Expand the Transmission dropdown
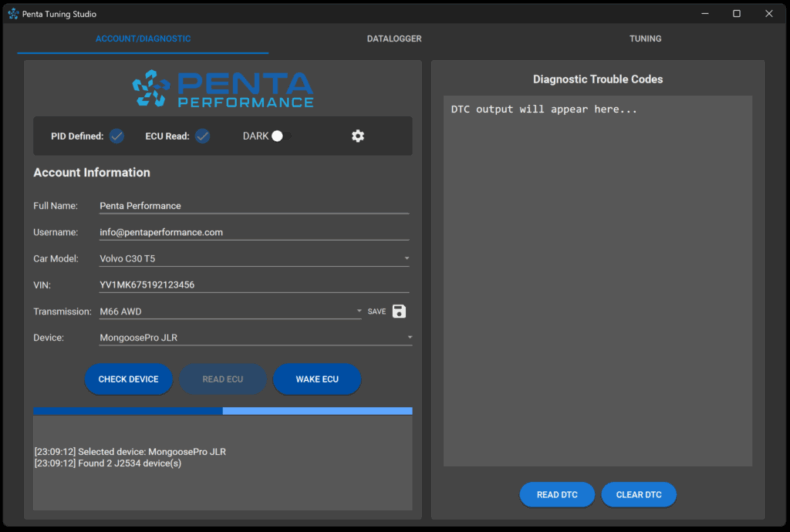This screenshot has width=790, height=532. pyautogui.click(x=230, y=311)
